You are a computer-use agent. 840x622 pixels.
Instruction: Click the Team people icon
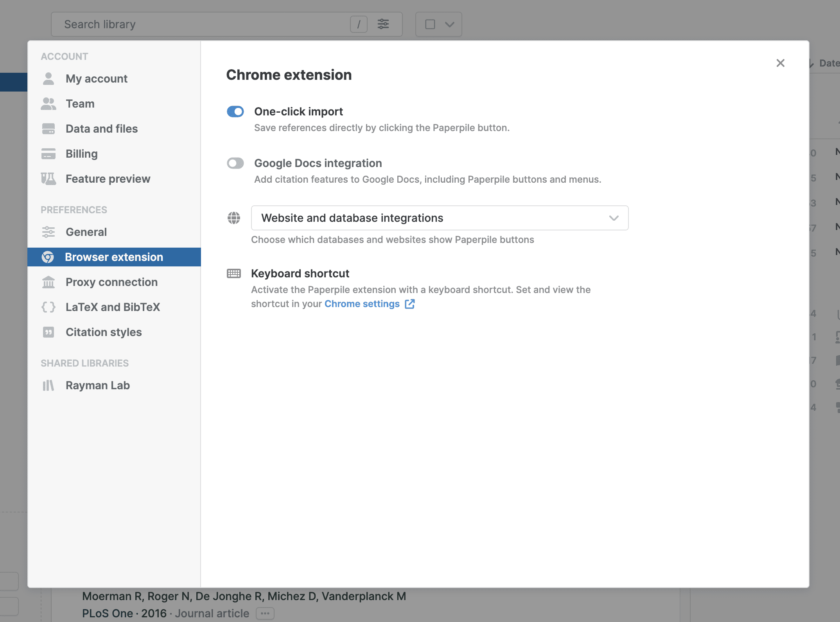coord(48,104)
